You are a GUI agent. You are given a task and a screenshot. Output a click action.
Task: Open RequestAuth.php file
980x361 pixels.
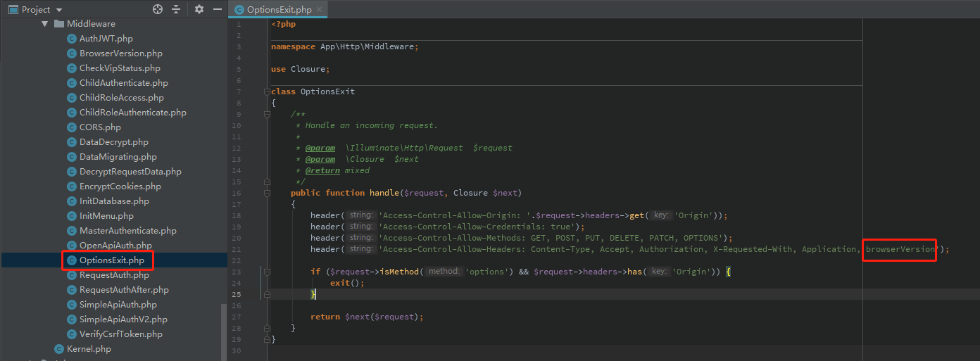(115, 275)
